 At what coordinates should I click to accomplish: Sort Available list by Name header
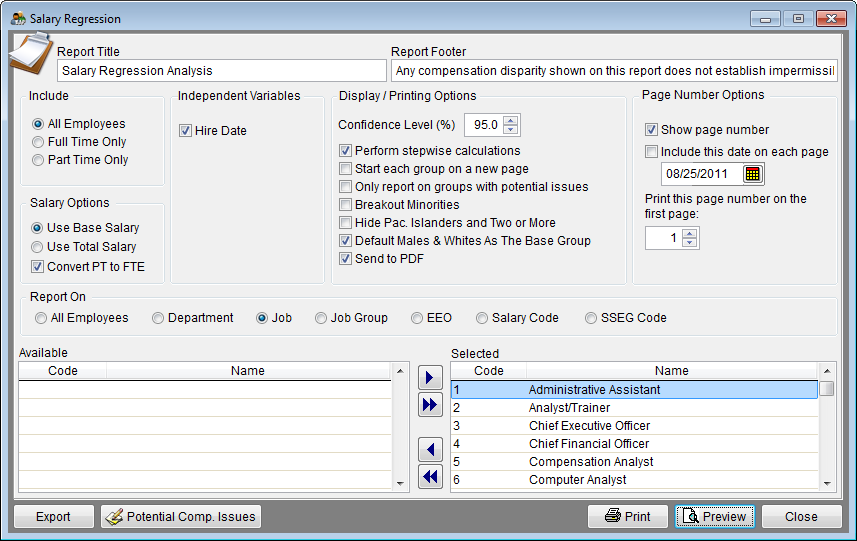(248, 371)
